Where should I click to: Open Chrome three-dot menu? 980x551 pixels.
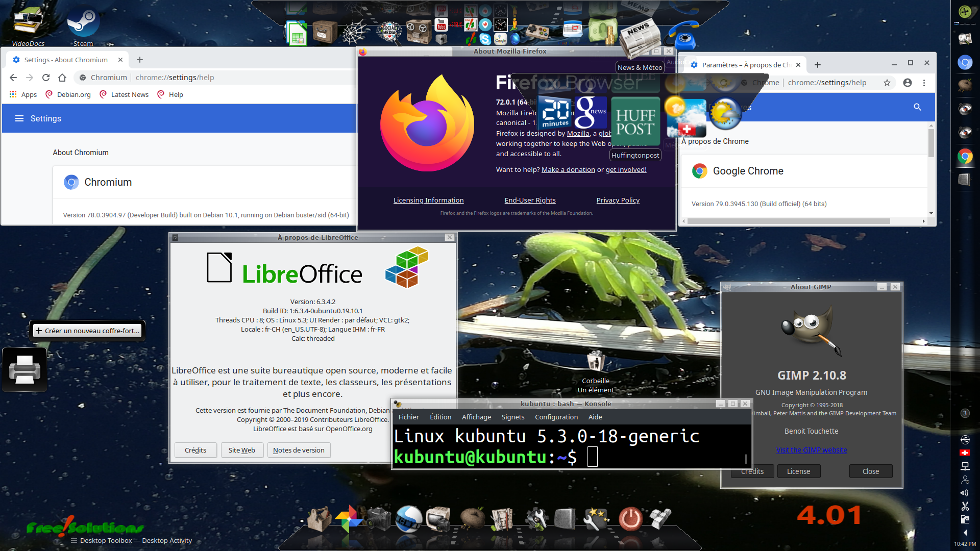(924, 83)
